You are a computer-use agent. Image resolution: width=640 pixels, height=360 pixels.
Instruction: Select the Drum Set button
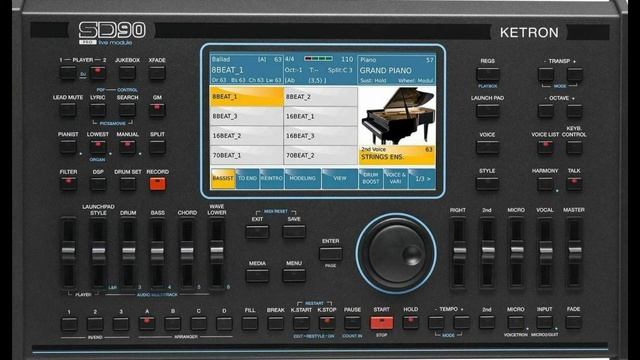[127, 184]
